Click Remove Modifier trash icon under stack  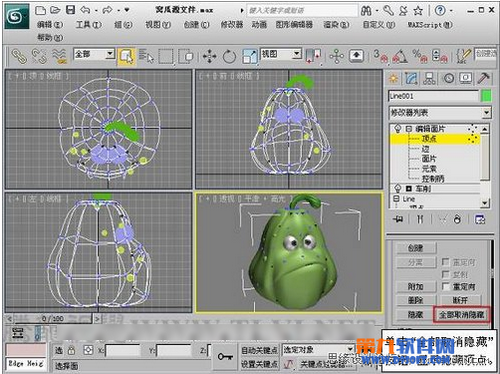tap(457, 219)
